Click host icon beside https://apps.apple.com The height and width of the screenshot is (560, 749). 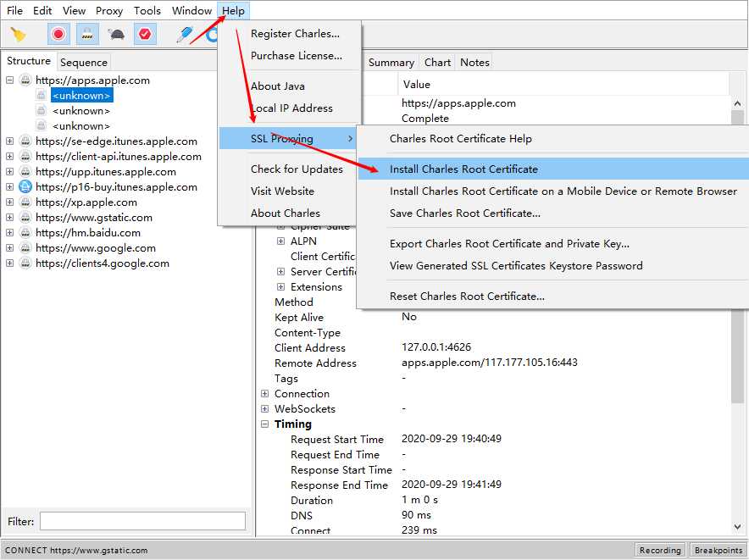click(x=25, y=80)
